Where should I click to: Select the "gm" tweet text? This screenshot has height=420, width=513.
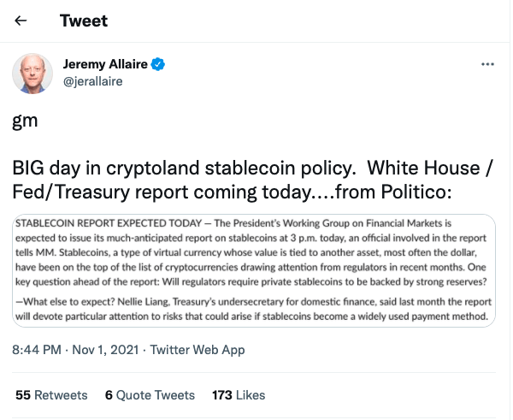25,121
